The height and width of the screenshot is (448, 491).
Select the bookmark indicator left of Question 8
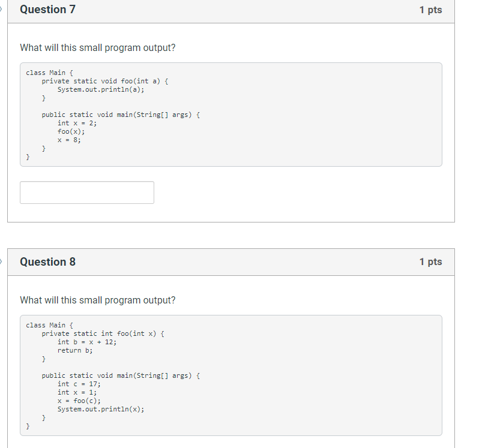[2, 261]
